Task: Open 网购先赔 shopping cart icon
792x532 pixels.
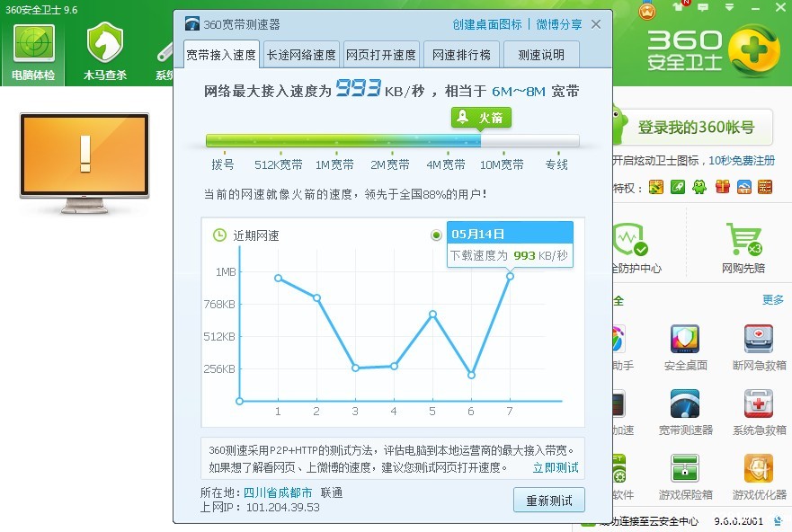Action: tap(743, 241)
